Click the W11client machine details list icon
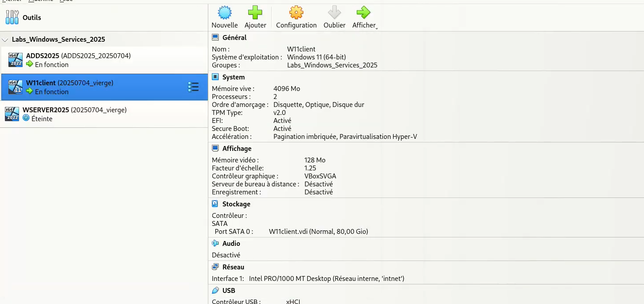The image size is (644, 304). tap(193, 87)
